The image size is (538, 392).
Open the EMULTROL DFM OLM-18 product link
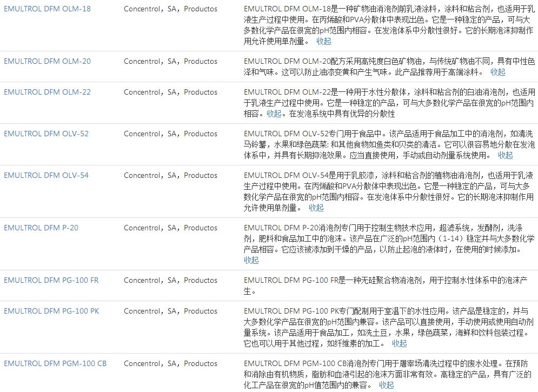[47, 9]
